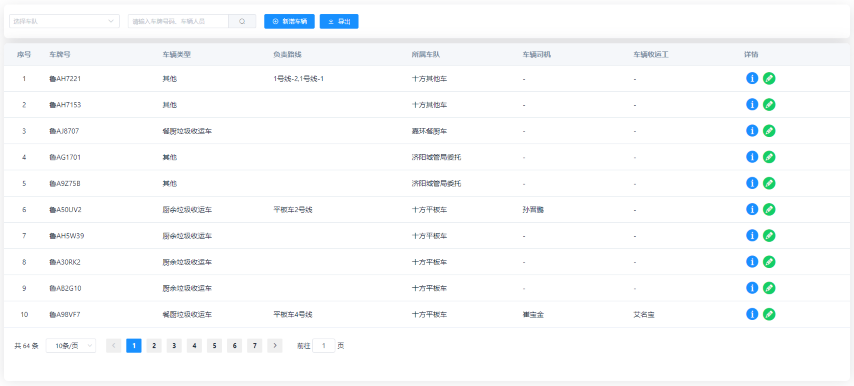
Task: Edit vehicle 鲁A9Z75B with pencil icon
Action: [769, 183]
